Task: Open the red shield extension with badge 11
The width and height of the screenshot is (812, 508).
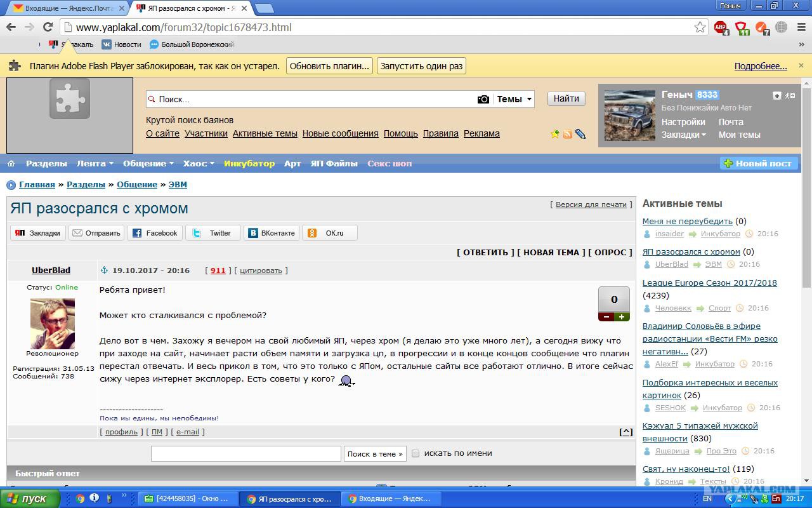Action: point(742,27)
